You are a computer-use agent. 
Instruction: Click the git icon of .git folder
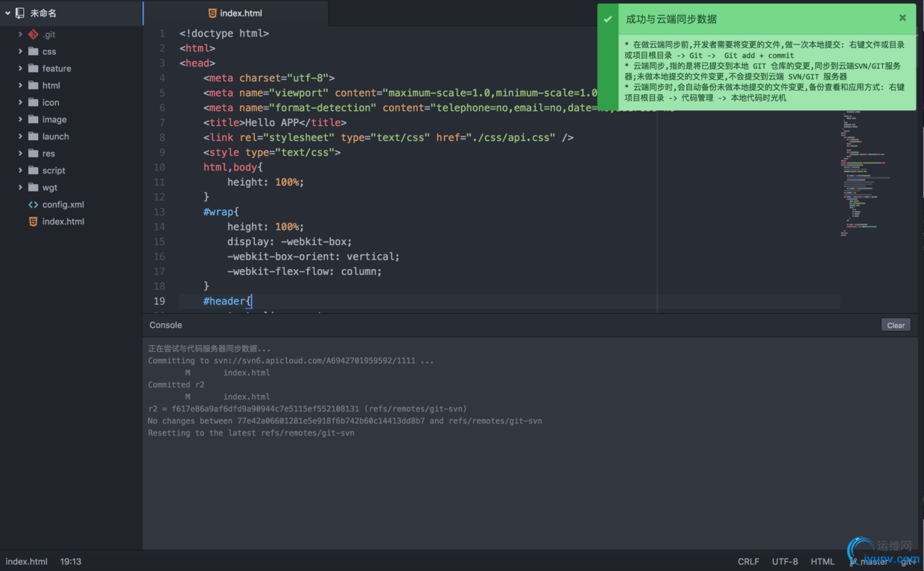[x=33, y=34]
